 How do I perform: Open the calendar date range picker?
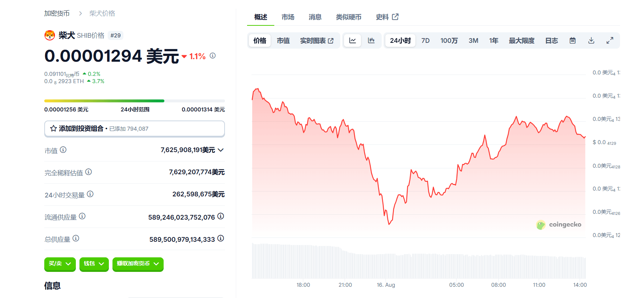coord(573,41)
